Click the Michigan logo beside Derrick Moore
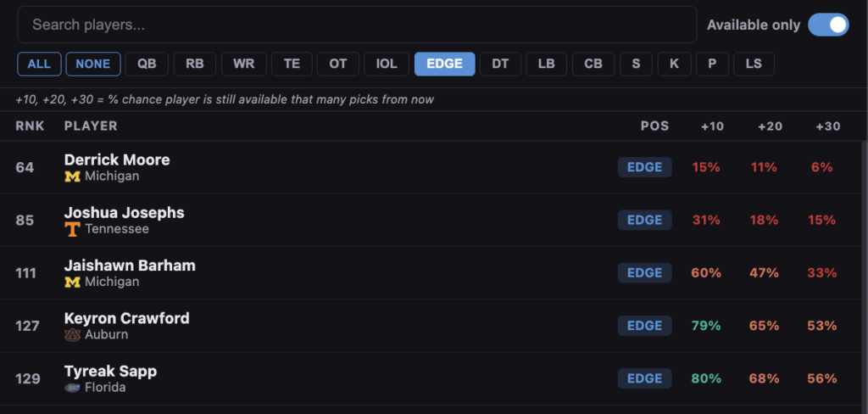The height and width of the screenshot is (414, 868). tap(72, 176)
